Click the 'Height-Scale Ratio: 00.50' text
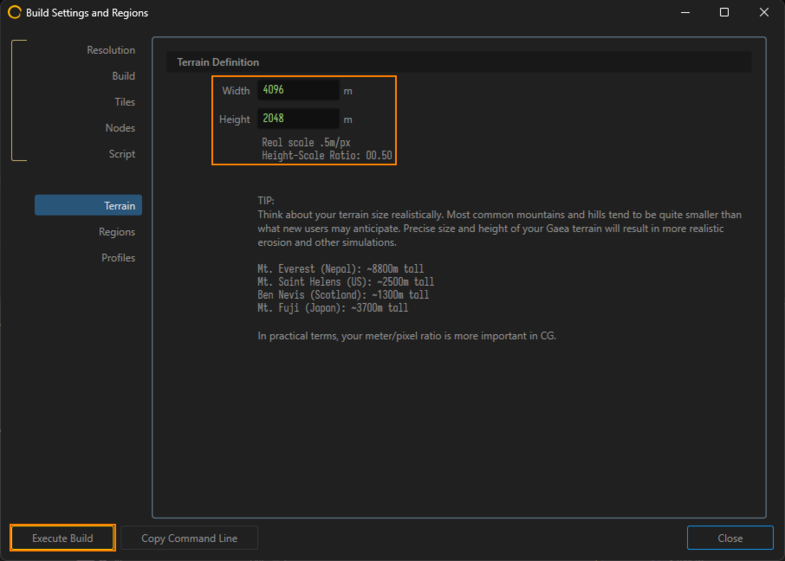785x561 pixels. click(327, 156)
